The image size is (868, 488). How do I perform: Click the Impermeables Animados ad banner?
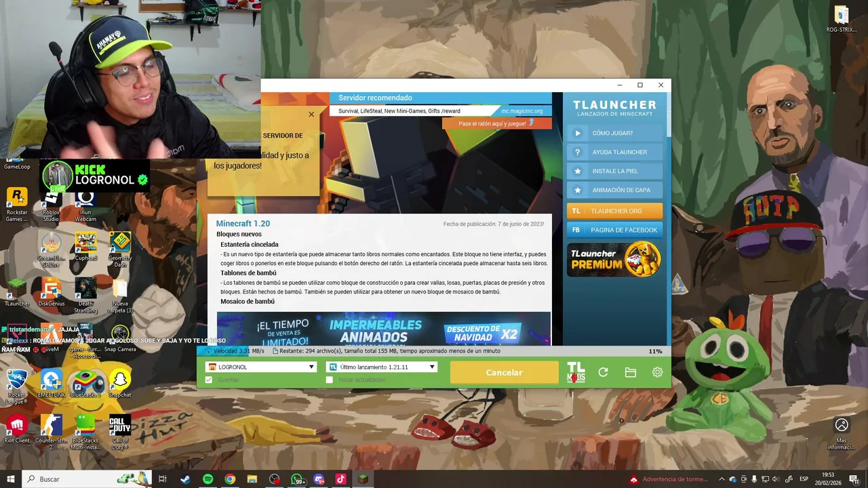384,329
